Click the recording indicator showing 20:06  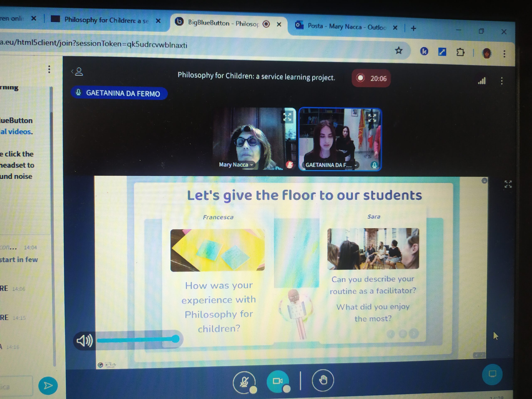tap(371, 78)
